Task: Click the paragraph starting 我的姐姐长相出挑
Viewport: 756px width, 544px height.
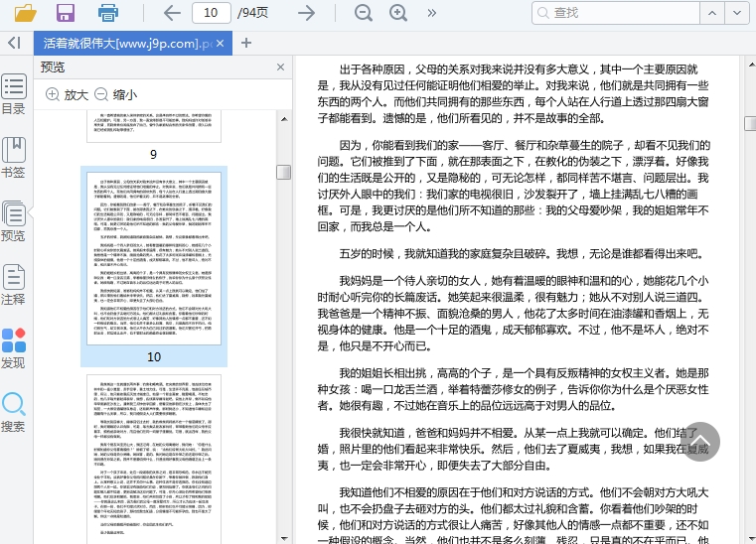Action: tap(513, 389)
